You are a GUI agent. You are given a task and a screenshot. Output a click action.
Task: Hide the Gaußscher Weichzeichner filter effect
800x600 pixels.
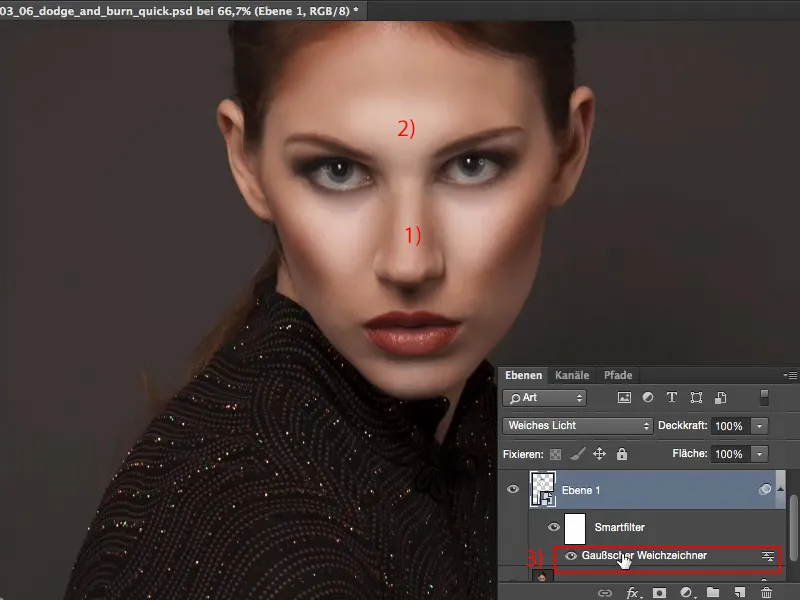pyautogui.click(x=571, y=556)
